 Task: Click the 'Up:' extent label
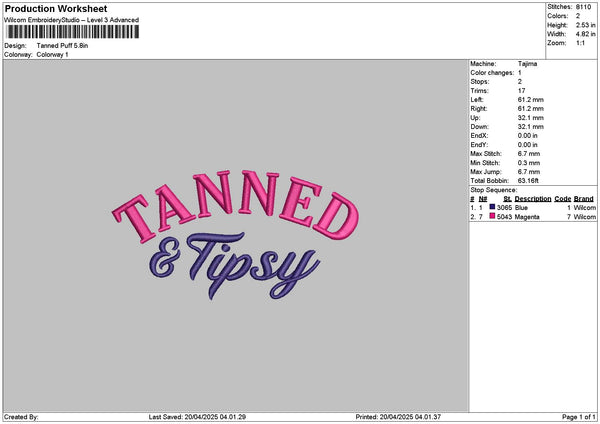[475, 118]
